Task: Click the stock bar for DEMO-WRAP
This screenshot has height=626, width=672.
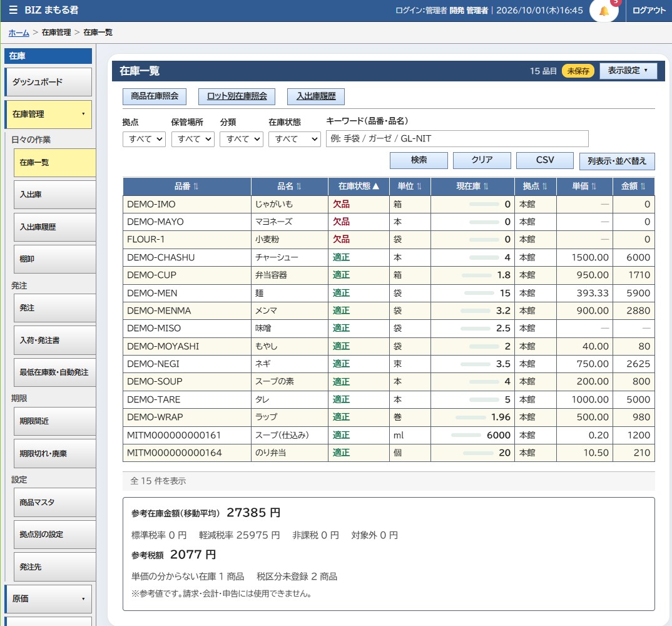Action: pyautogui.click(x=471, y=417)
